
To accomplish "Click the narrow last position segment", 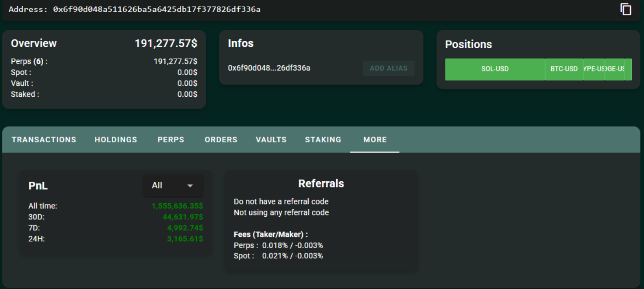I will 628,69.
